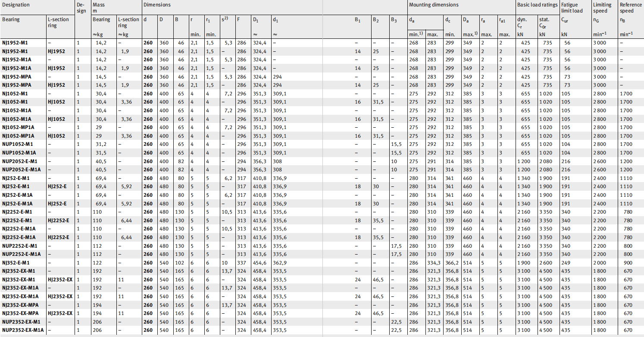Open the NUP2052-E-M1A bearing designation
This screenshot has height=337, width=644.
tap(21, 170)
